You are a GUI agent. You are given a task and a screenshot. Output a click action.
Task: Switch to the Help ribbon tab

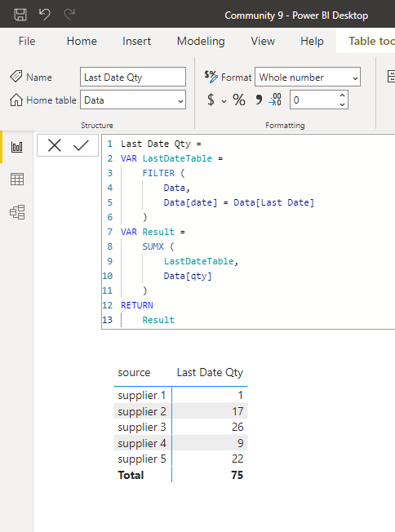click(x=312, y=41)
